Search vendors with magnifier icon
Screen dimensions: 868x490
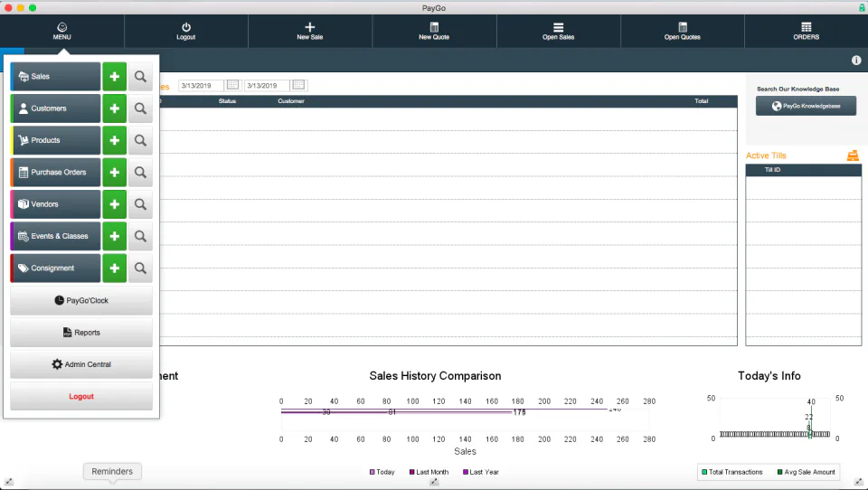[x=141, y=204]
